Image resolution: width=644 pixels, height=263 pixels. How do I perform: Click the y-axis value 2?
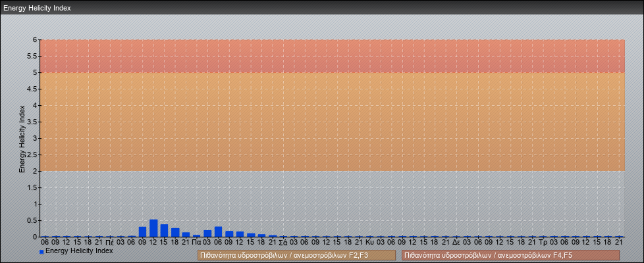[x=36, y=171]
